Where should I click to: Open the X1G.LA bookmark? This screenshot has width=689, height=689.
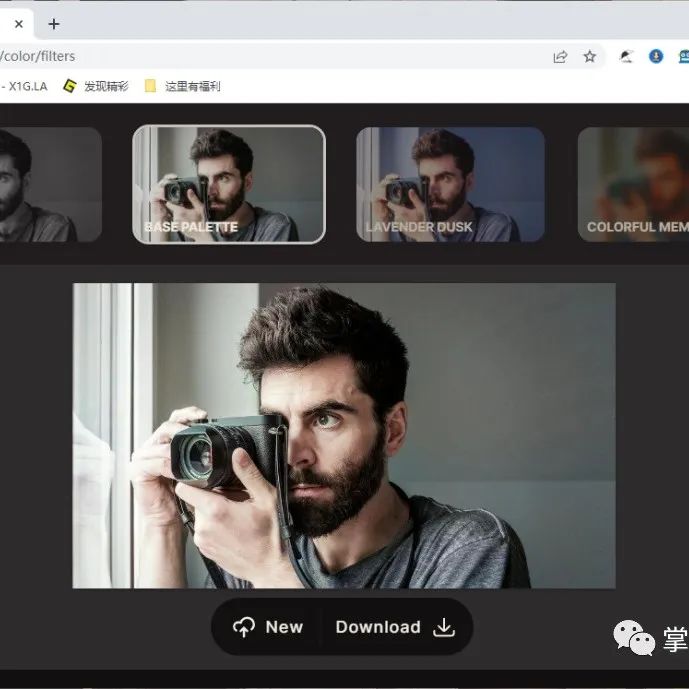24,86
